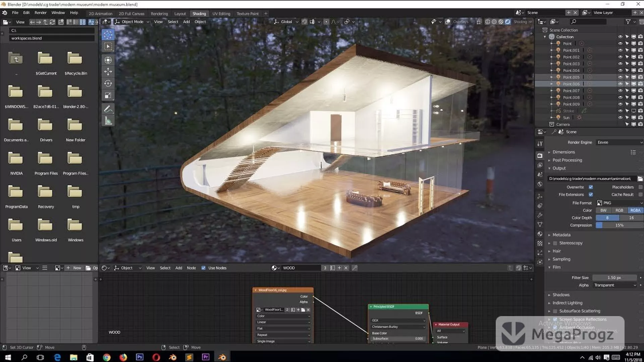Toggle the Use Nodes checkbox
This screenshot has height=362, width=644.
[x=203, y=268]
